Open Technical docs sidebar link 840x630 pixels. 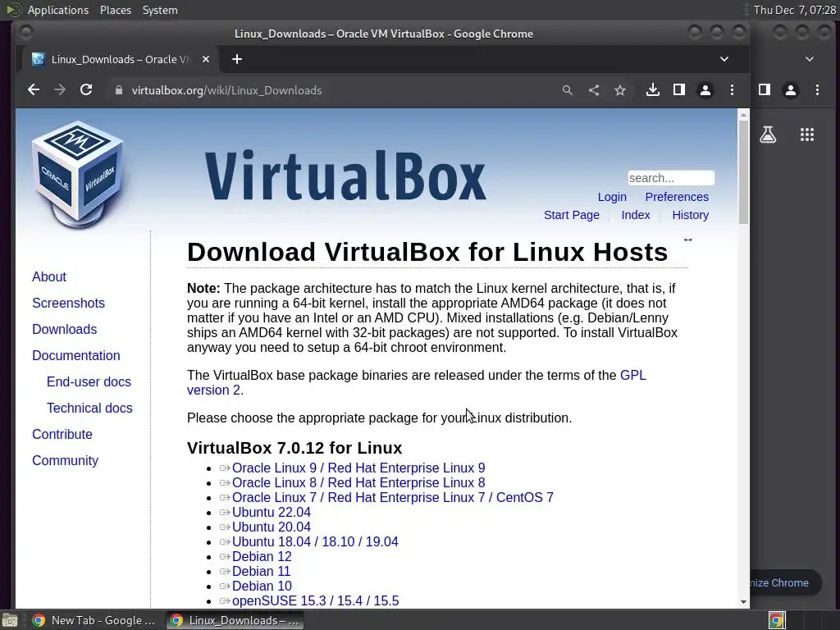coord(89,409)
